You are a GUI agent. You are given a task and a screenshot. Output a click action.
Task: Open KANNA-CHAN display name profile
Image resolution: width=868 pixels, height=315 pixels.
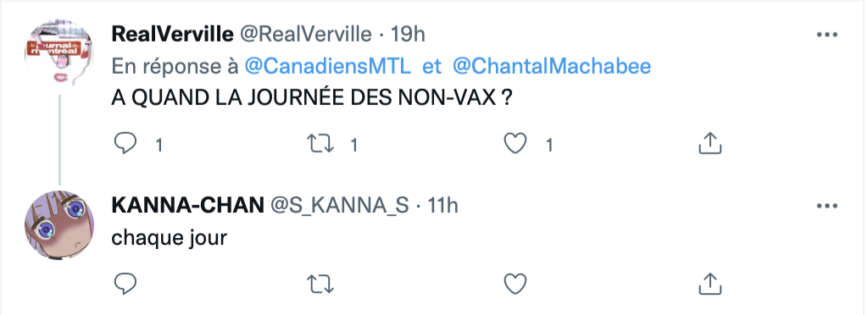[x=187, y=206]
